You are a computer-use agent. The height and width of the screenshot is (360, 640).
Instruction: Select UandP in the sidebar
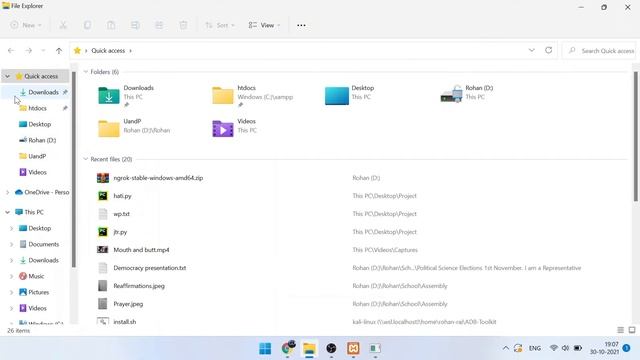pyautogui.click(x=37, y=156)
